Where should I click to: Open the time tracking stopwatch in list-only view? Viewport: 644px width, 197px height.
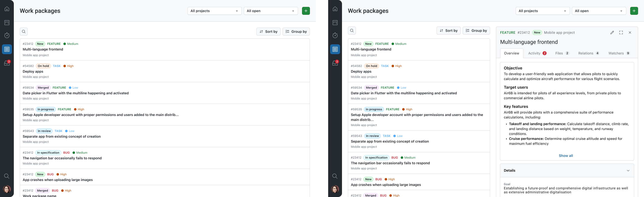click(x=7, y=35)
